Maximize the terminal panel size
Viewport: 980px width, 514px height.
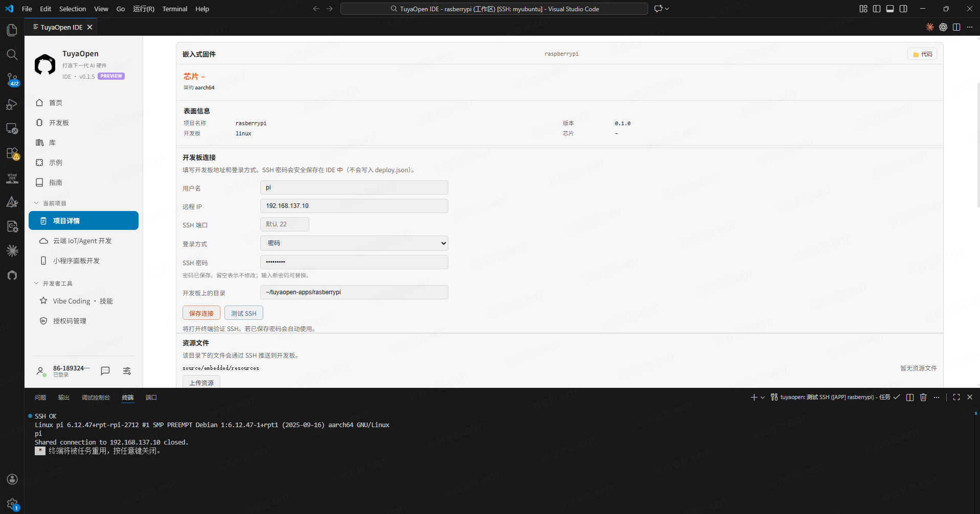(956, 397)
